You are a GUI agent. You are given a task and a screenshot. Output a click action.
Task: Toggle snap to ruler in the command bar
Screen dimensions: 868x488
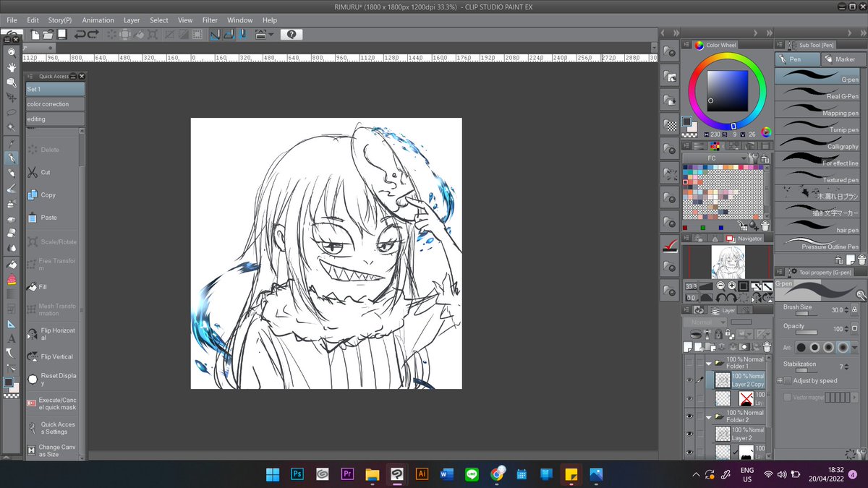tap(215, 34)
